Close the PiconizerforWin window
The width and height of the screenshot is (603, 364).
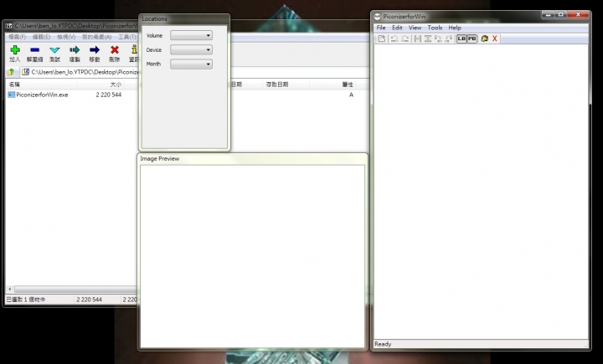pos(578,14)
